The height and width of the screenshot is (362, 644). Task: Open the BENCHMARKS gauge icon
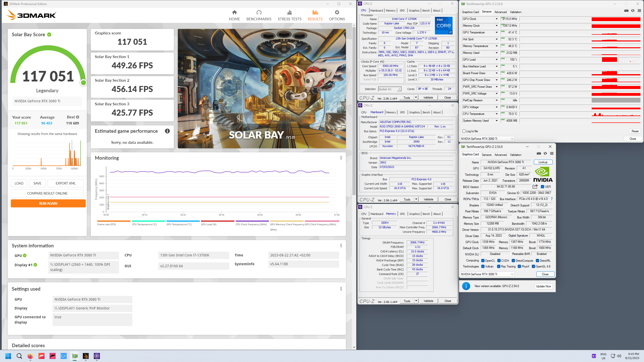[x=259, y=12]
